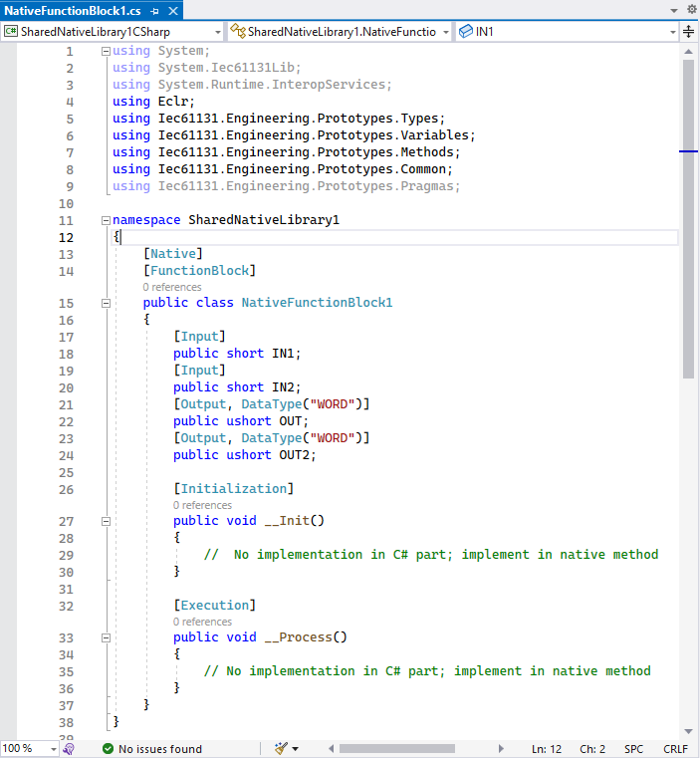Select the NativeFunctionBlock1.cs tab
700x758 pixels.
[x=73, y=10]
